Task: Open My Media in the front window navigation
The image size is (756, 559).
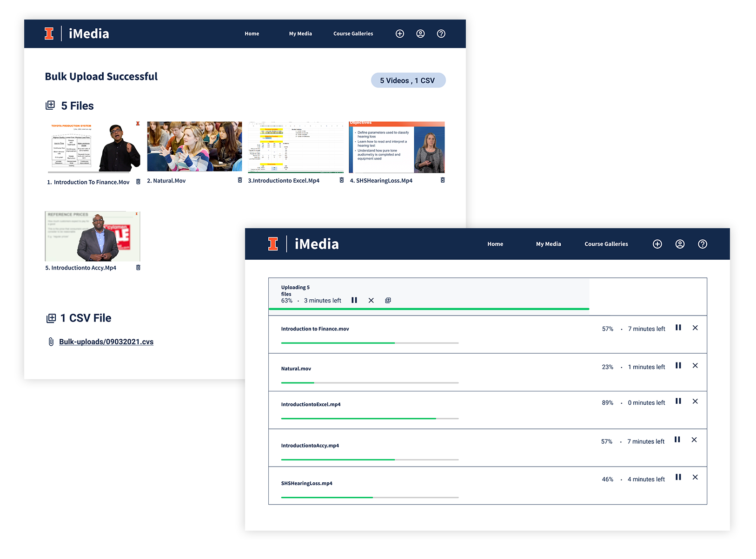Action: coord(549,244)
